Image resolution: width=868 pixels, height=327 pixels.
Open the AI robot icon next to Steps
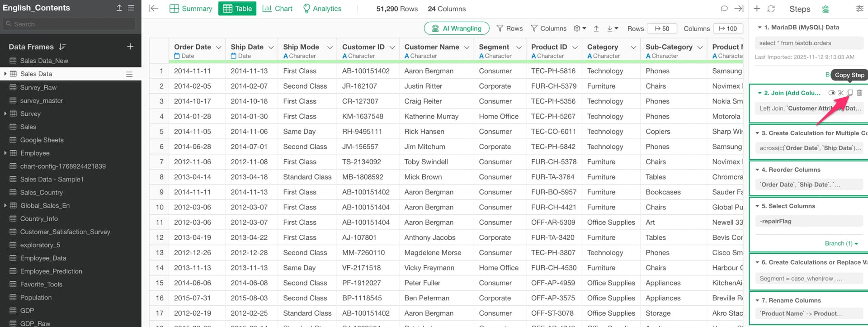826,9
